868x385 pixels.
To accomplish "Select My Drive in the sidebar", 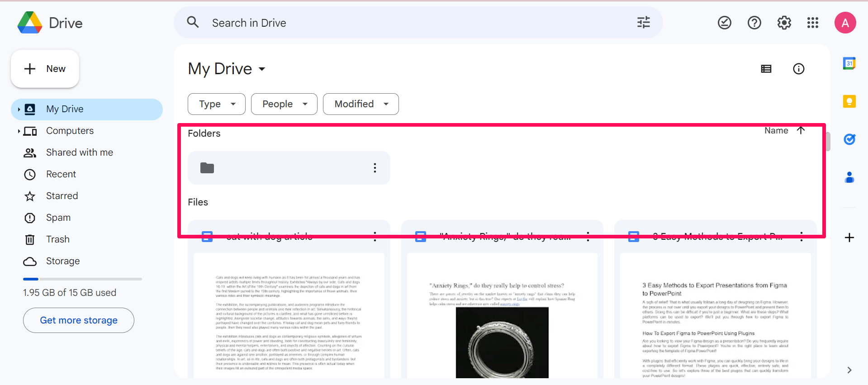I will [x=87, y=109].
